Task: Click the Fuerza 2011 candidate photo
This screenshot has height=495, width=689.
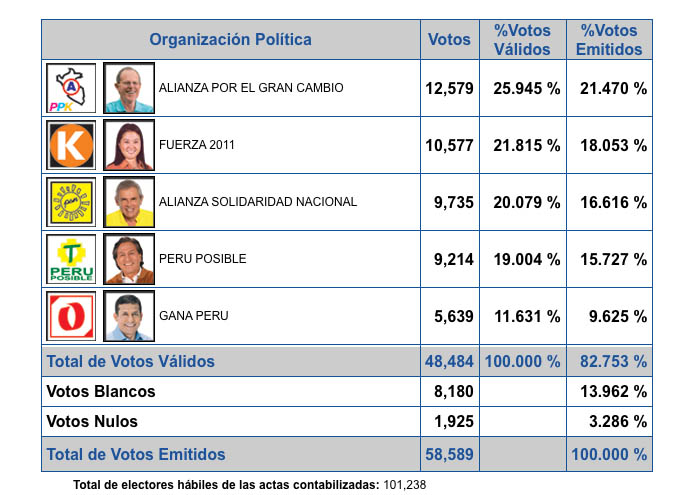Action: pyautogui.click(x=128, y=145)
